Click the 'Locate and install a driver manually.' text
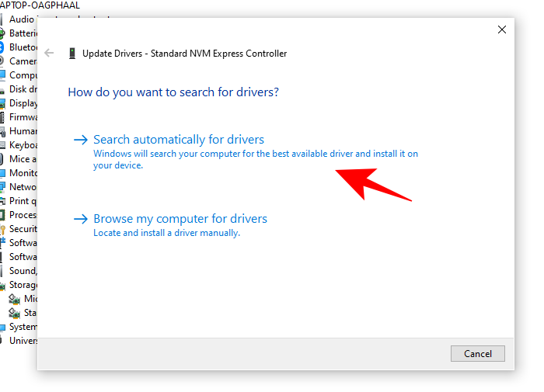The image size is (544, 392). 166,233
